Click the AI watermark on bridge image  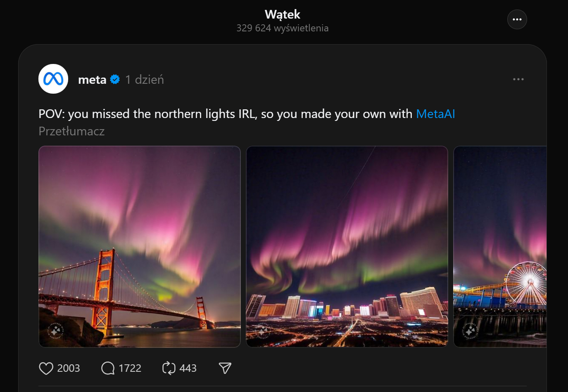55,331
